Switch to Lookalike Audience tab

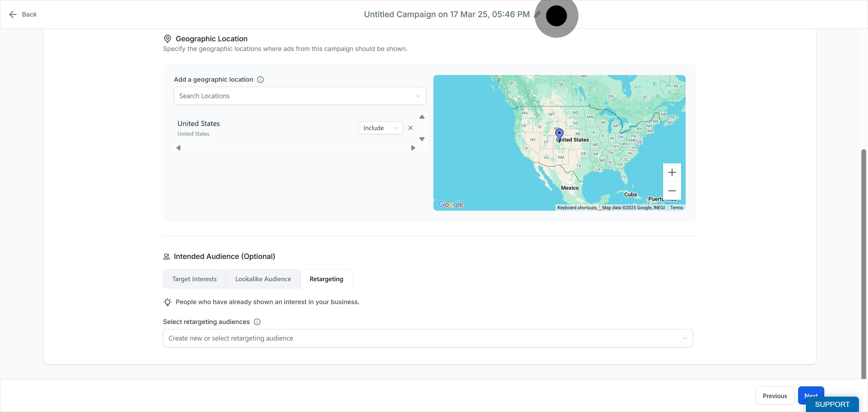(x=263, y=279)
